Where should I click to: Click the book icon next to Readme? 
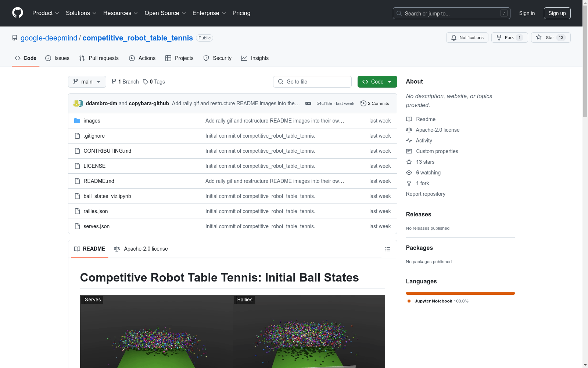click(409, 119)
